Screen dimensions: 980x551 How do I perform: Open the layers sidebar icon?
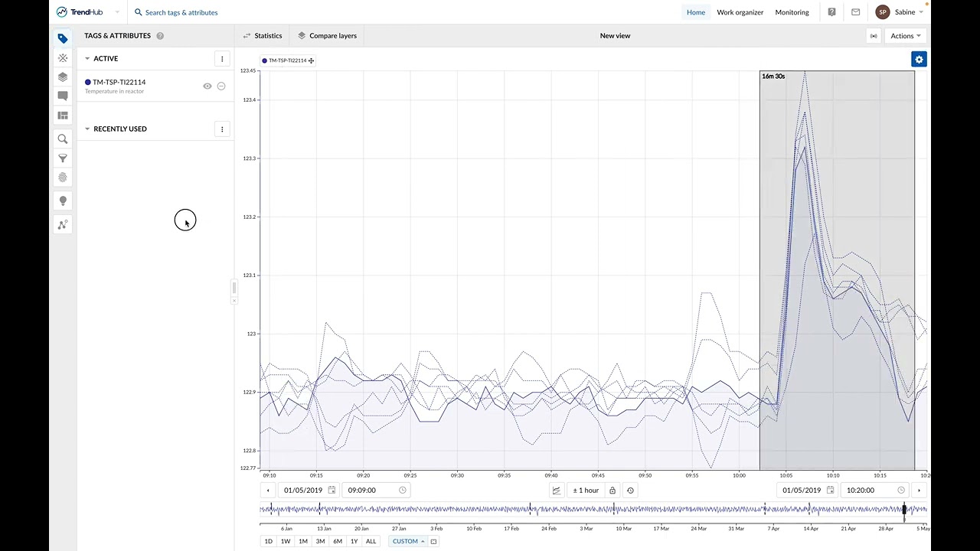63,77
